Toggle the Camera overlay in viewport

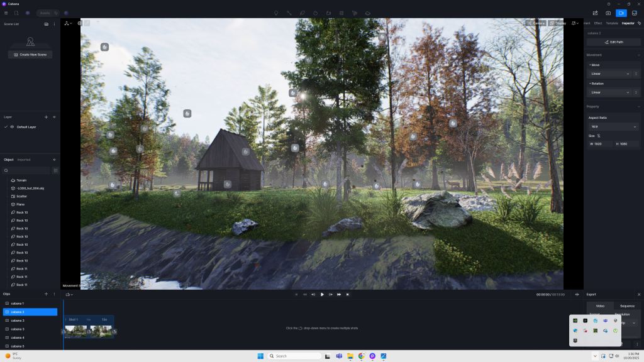coord(536,23)
